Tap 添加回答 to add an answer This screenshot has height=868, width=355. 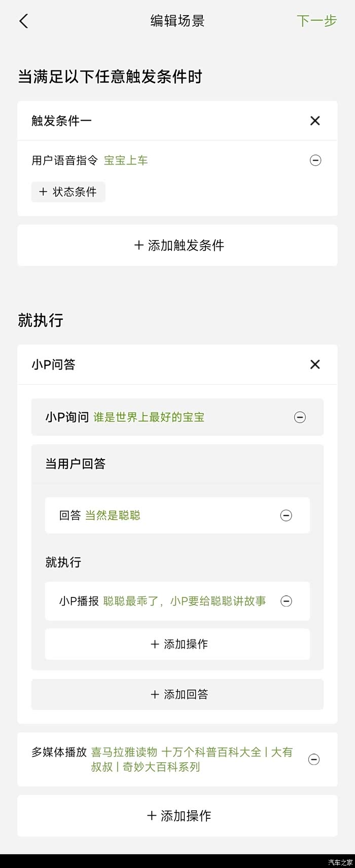177,694
